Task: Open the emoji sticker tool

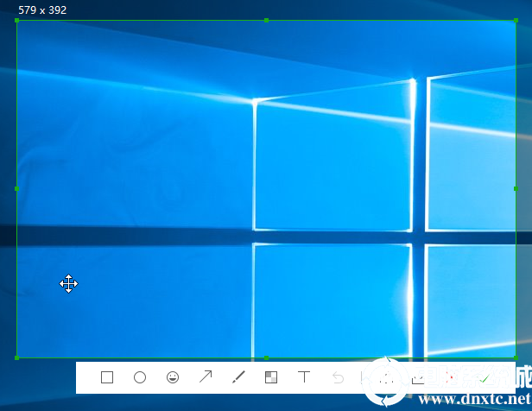Action: [x=173, y=377]
